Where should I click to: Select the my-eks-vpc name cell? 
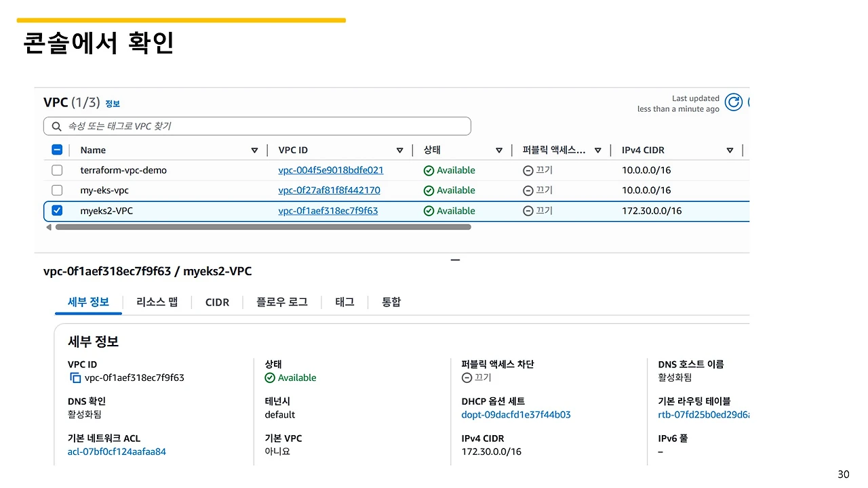[104, 190]
